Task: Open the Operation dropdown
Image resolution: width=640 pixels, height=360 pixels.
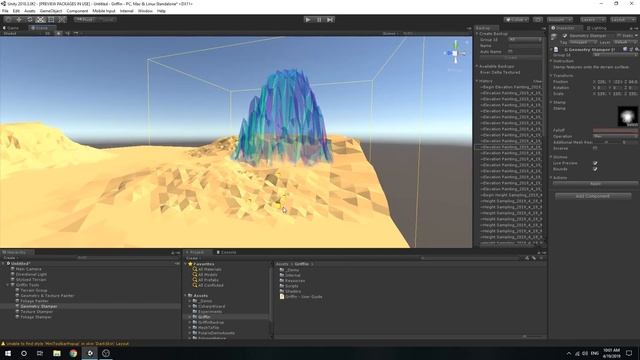Action: click(616, 136)
